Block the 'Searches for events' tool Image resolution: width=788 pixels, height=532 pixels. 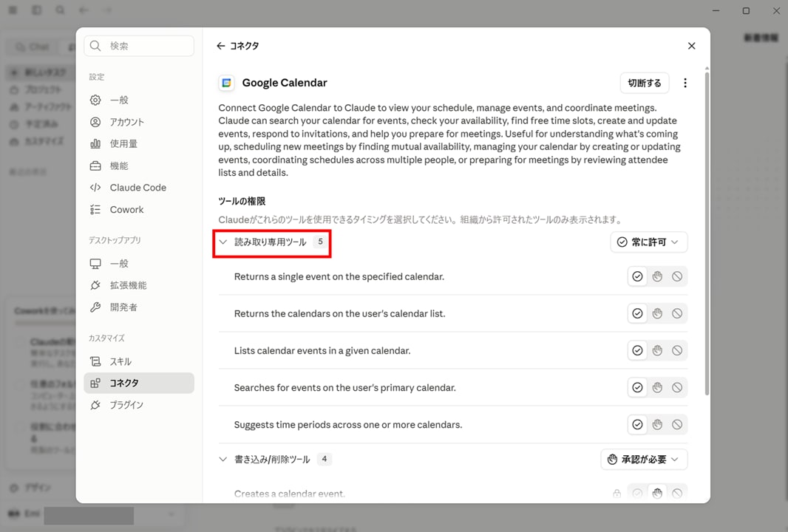click(677, 387)
